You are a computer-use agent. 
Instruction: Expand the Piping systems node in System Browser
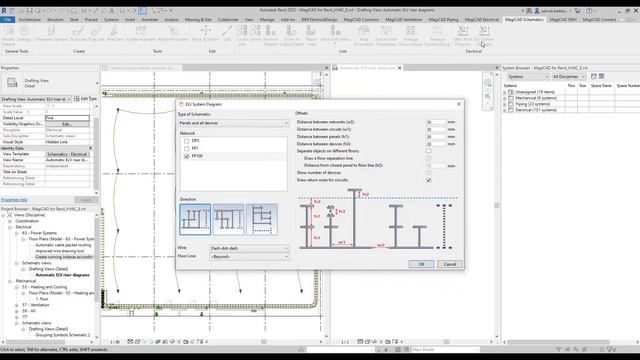point(504,104)
